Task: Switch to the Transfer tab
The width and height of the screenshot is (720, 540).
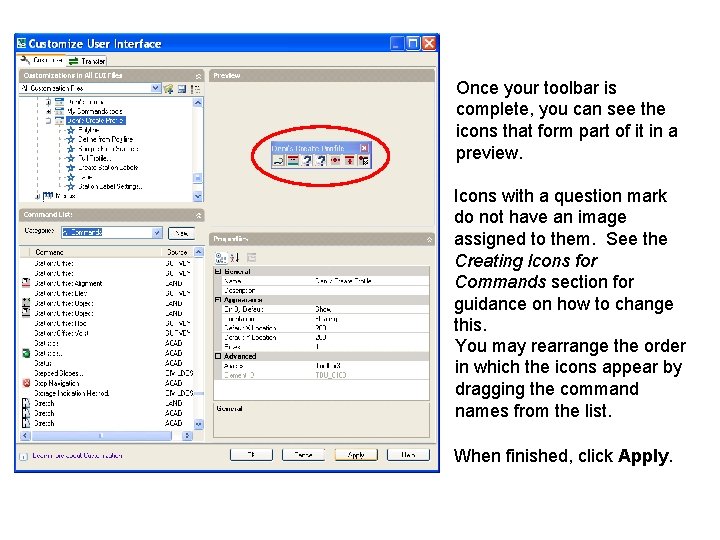Action: coord(88,61)
